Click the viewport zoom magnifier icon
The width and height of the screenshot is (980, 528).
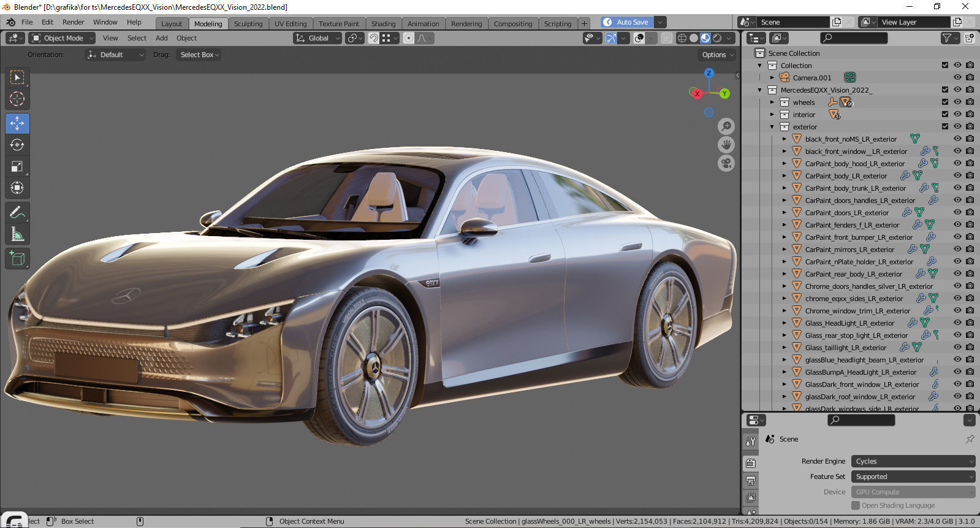(x=726, y=126)
